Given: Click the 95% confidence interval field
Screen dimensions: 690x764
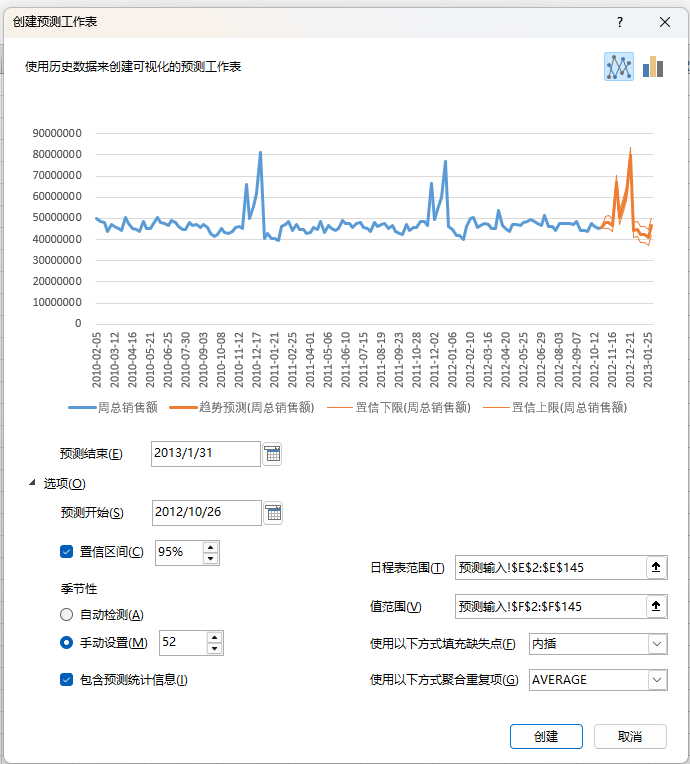Looking at the screenshot, I should click(x=179, y=553).
